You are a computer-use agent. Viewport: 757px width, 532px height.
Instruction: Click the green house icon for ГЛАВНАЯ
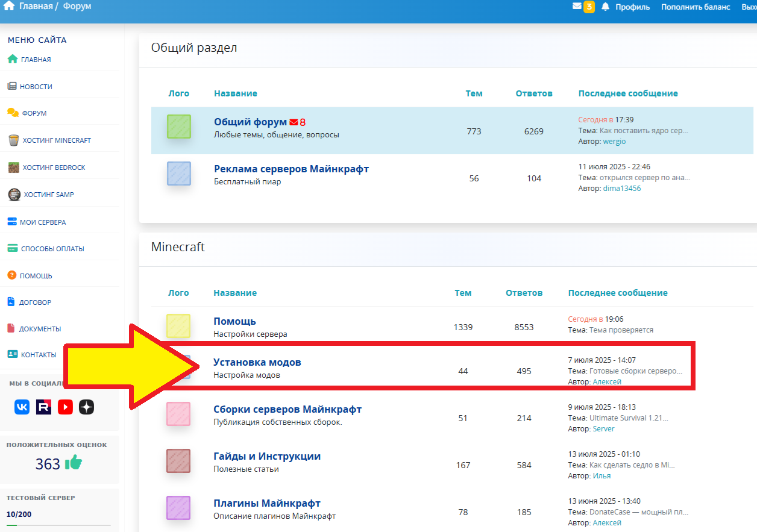click(x=13, y=59)
